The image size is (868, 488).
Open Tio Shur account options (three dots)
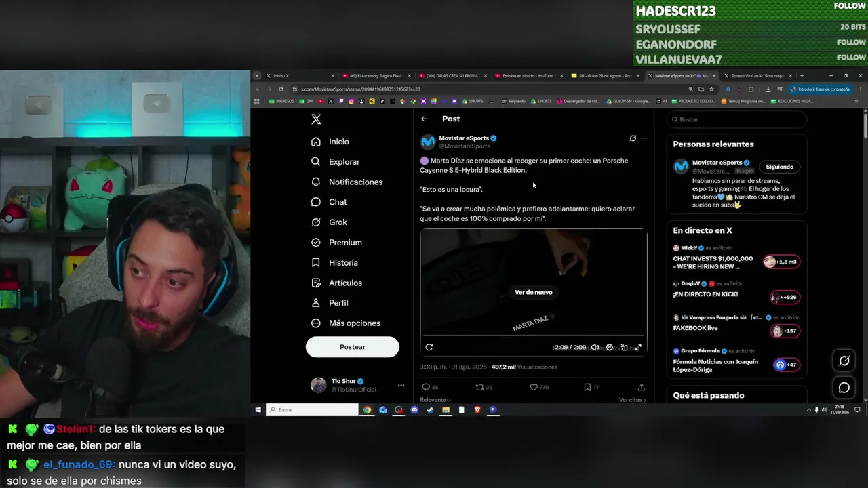[x=401, y=386]
